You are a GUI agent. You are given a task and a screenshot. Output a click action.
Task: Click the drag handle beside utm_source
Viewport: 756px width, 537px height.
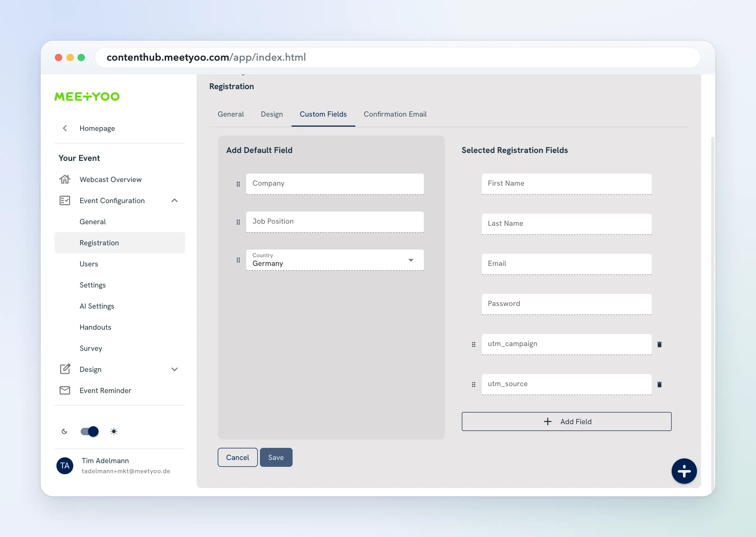coord(473,385)
